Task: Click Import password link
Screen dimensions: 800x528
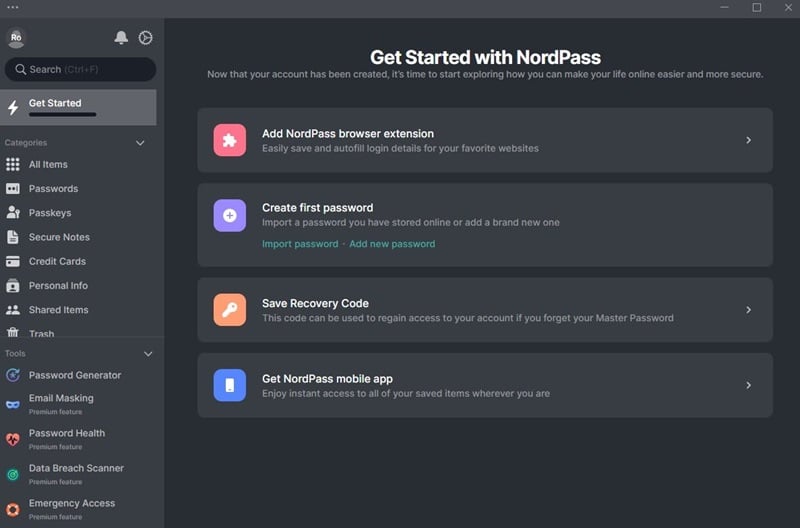Action: [300, 244]
